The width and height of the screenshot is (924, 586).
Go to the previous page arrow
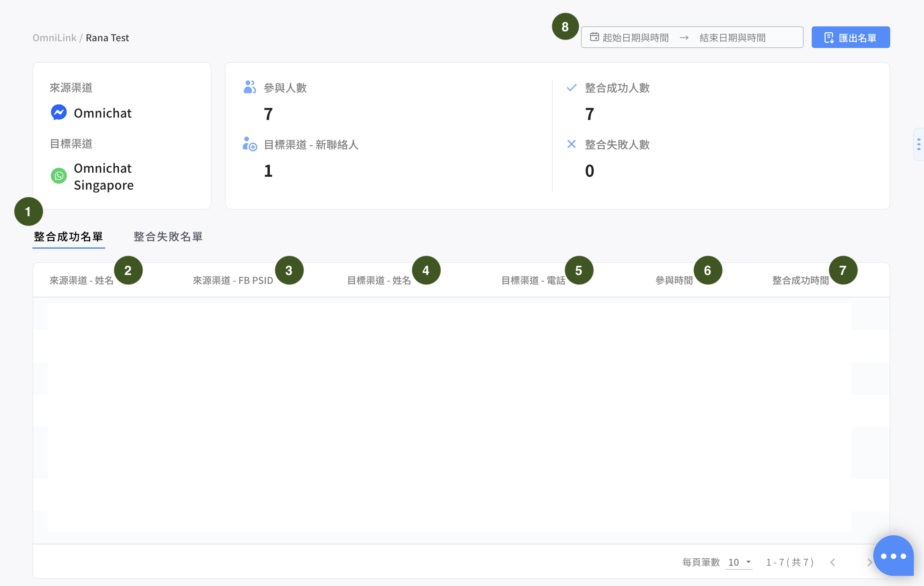coord(833,562)
